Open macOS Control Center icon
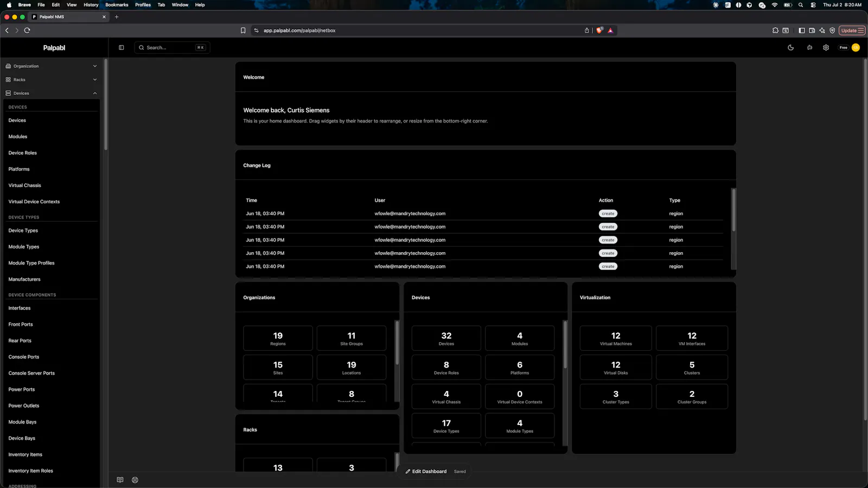 click(813, 5)
